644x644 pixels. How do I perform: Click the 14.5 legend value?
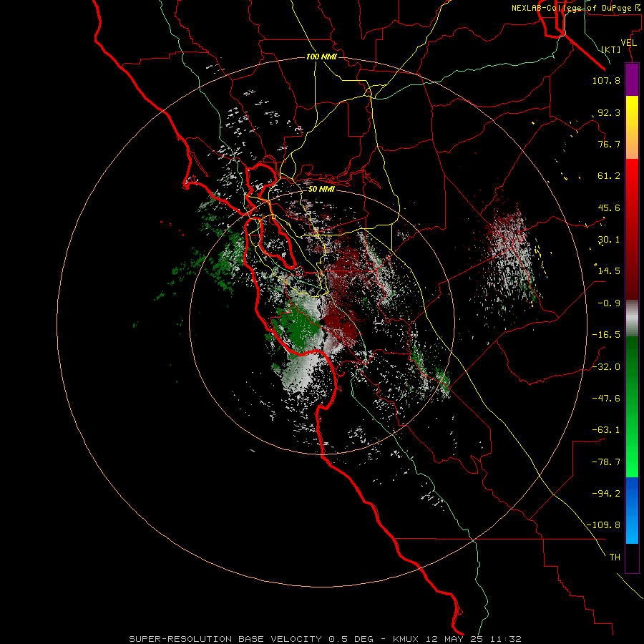pos(609,271)
